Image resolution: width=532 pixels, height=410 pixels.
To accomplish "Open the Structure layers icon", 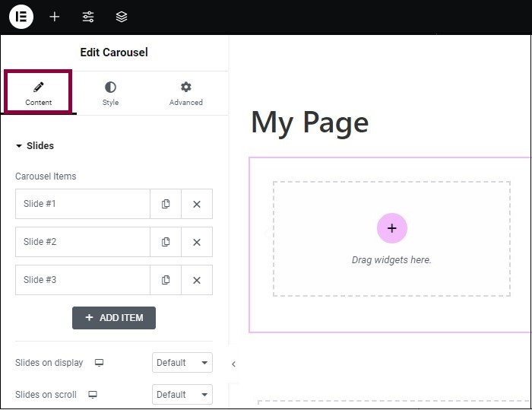I will point(122,17).
